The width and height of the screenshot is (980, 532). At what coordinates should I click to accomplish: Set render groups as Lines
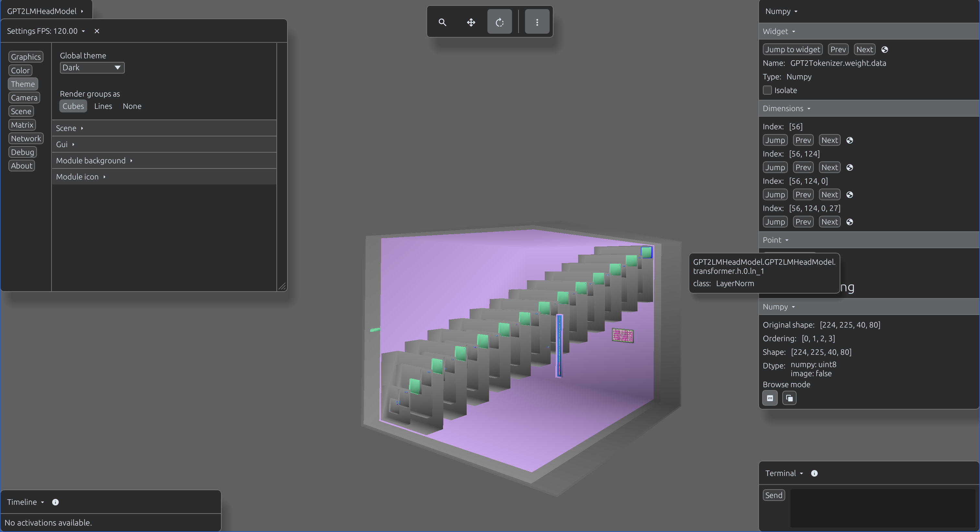click(103, 106)
